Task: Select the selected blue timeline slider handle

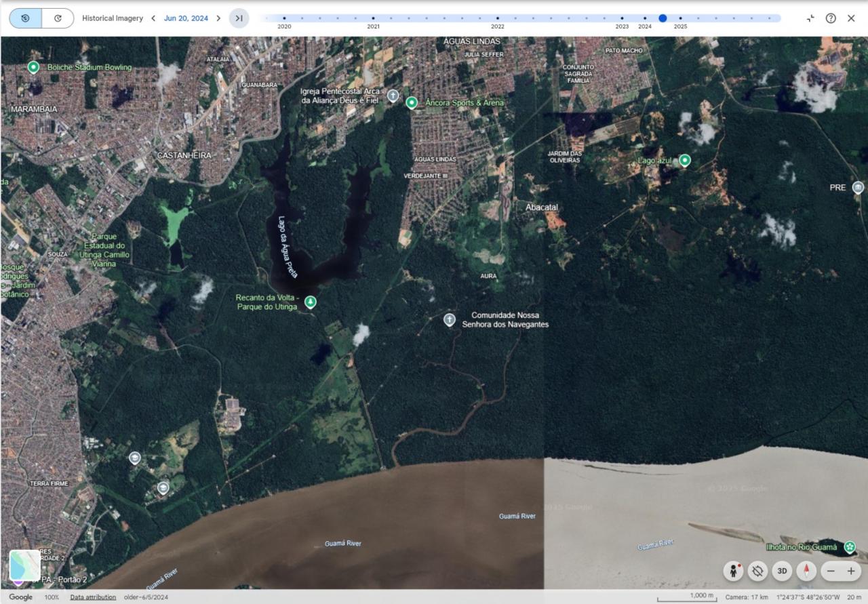Action: coord(663,18)
